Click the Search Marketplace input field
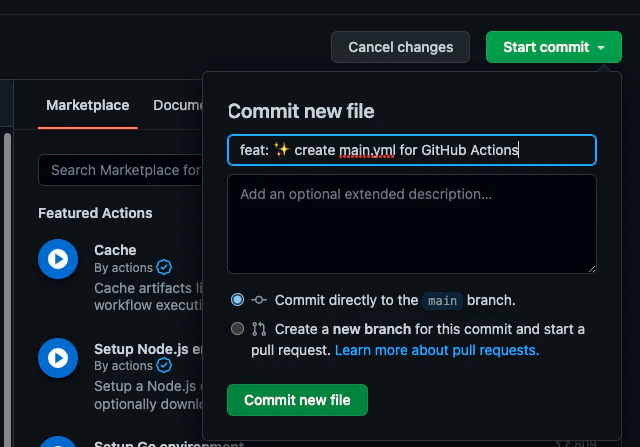This screenshot has width=640, height=447. pos(120,170)
